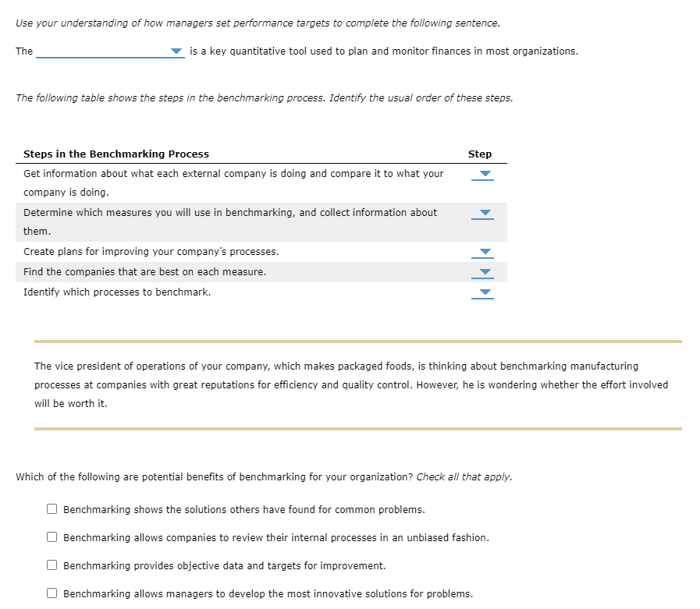The height and width of the screenshot is (609, 700).
Task: Check 'Benchmarking shows the solutions others have found'
Action: click(52, 508)
